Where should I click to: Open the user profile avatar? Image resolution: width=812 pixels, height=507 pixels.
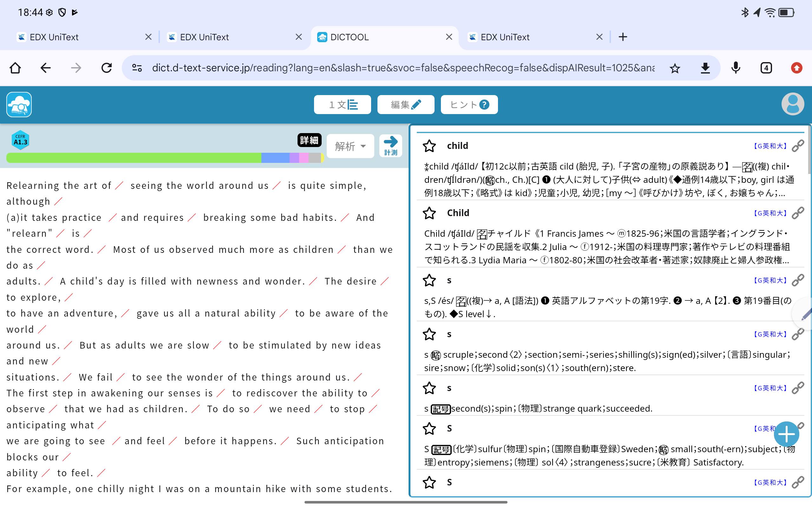tap(793, 104)
